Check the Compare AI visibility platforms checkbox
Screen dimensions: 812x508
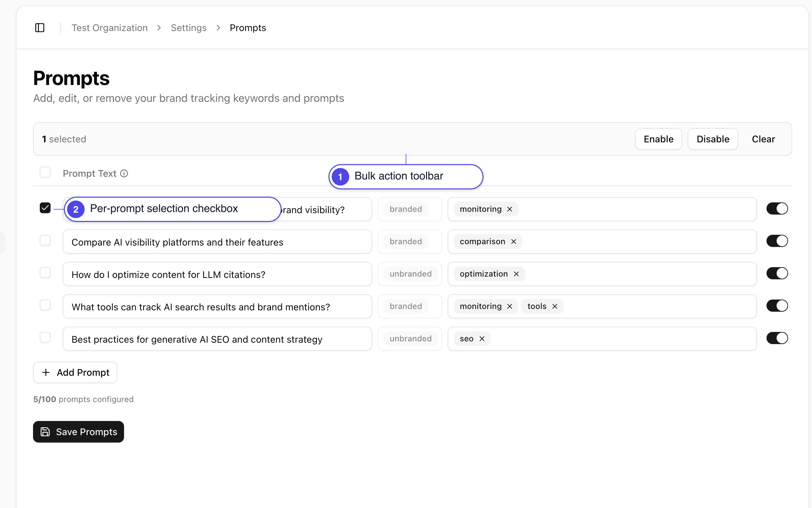(45, 240)
